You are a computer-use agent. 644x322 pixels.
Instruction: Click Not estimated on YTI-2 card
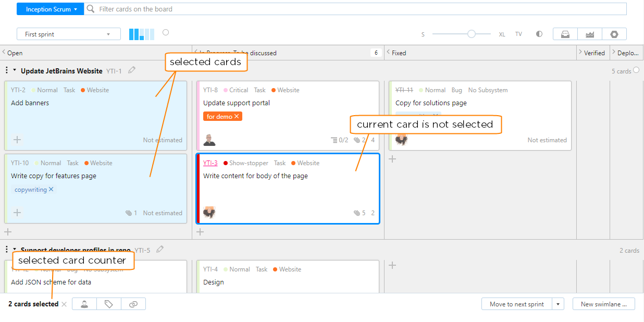(x=163, y=140)
